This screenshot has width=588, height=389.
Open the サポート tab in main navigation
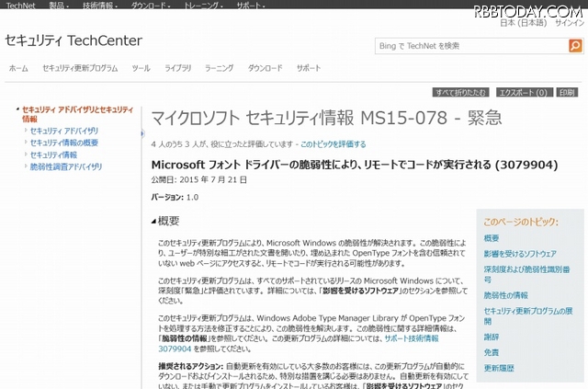coord(309,68)
